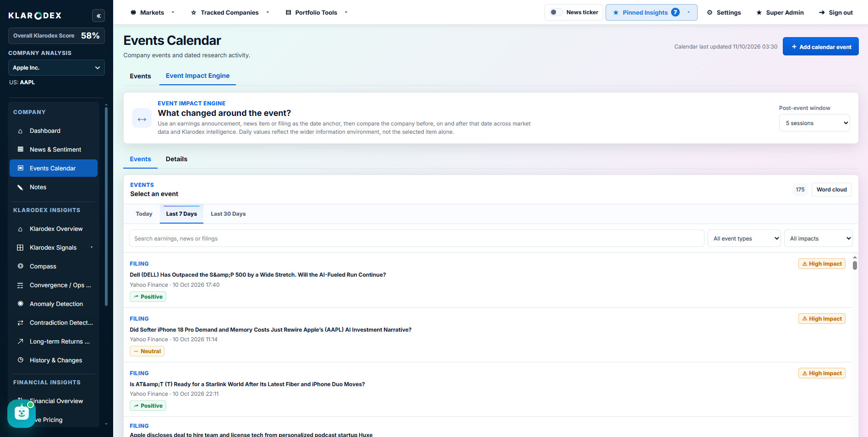
Task: Click the Compass icon in sidebar
Action: (x=20, y=266)
